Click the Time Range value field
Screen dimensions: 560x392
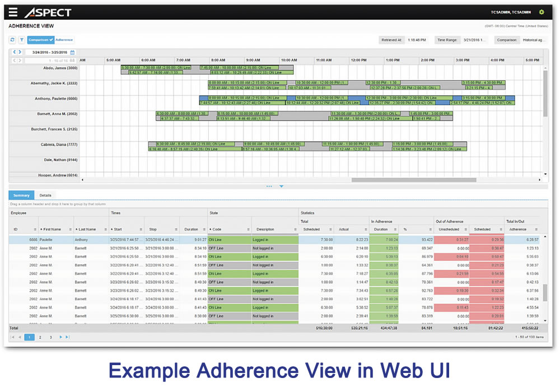475,40
